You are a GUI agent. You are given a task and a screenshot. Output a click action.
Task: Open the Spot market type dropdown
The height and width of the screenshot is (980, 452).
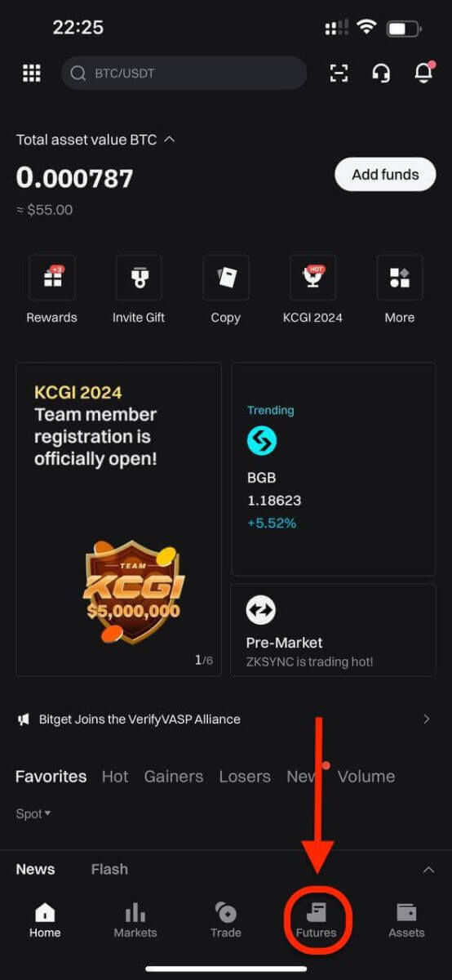pyautogui.click(x=33, y=813)
